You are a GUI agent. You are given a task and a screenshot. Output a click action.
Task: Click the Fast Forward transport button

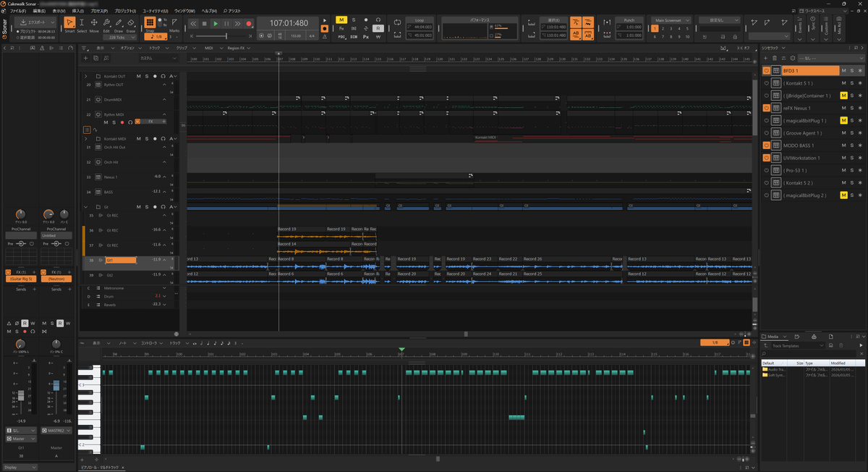(x=237, y=24)
